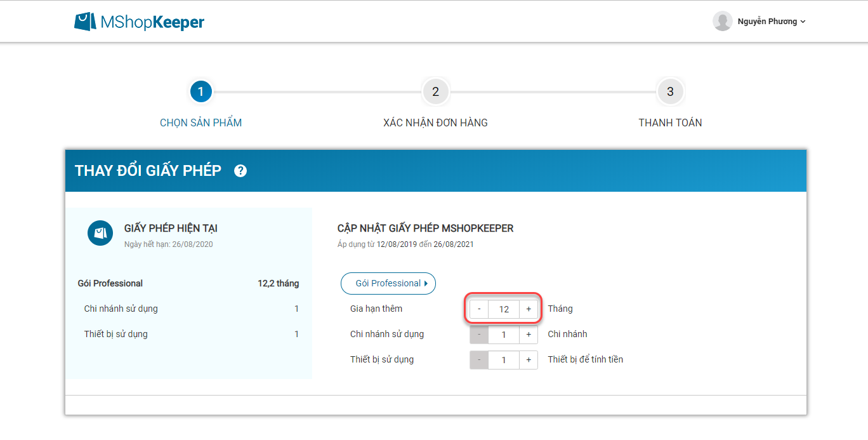This screenshot has width=868, height=440.
Task: Go to step 1 Chọn sản phẩm
Action: (x=201, y=92)
